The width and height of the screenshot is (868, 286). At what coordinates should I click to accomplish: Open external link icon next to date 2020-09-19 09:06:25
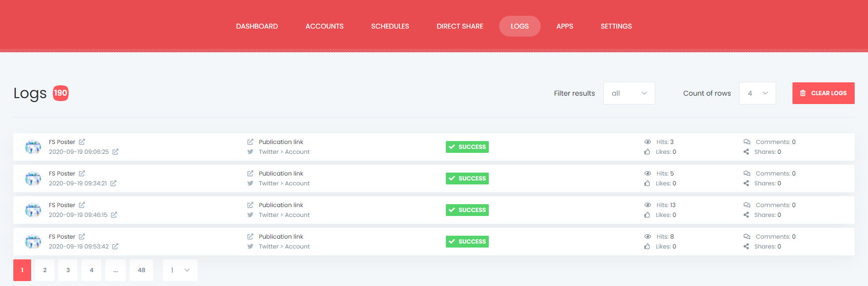point(115,152)
